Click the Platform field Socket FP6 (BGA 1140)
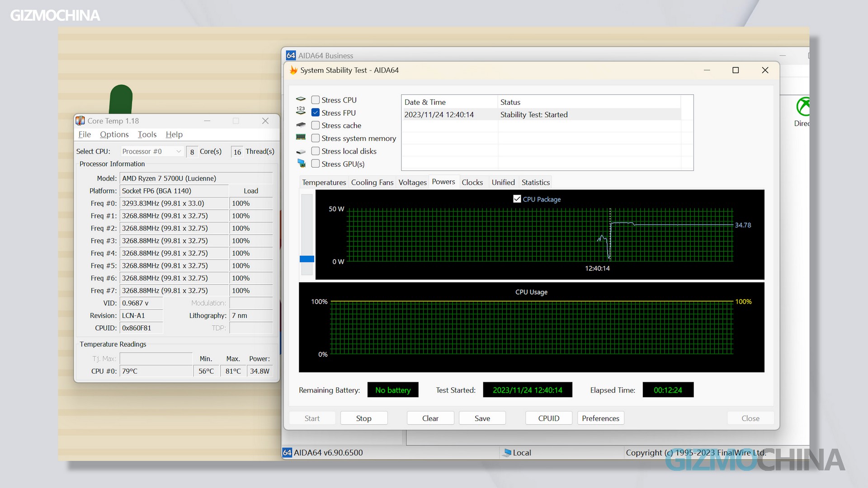Image resolution: width=868 pixels, height=488 pixels. tap(174, 191)
